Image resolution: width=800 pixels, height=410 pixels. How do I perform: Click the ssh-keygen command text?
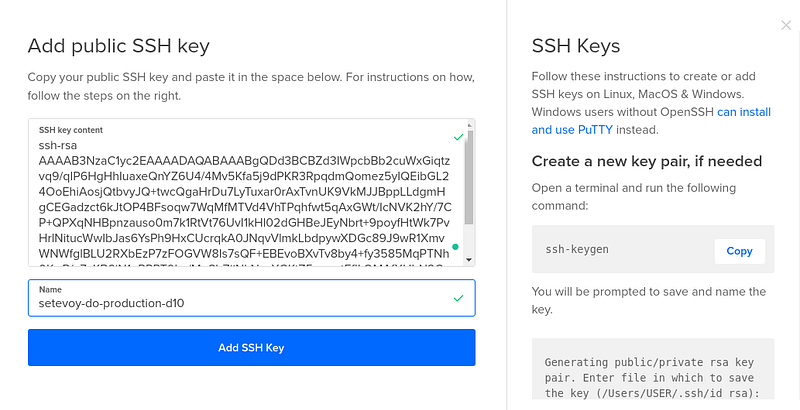pyautogui.click(x=577, y=249)
